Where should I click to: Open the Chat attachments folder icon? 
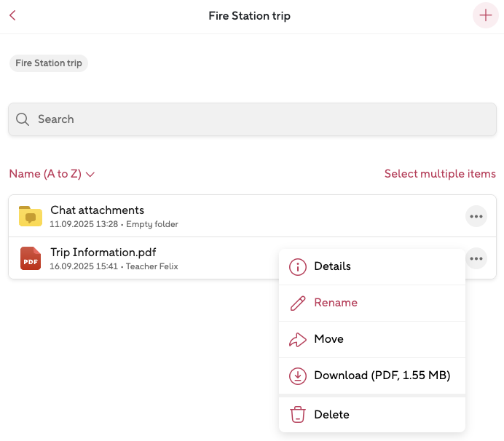click(x=31, y=216)
